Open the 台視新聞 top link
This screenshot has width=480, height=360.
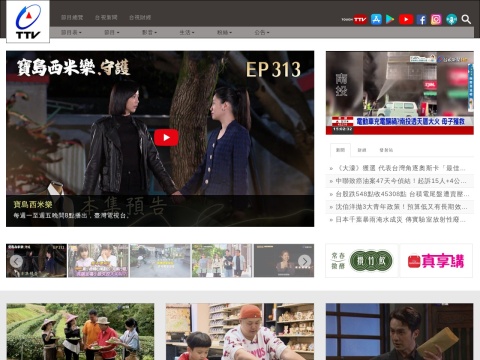pyautogui.click(x=106, y=17)
